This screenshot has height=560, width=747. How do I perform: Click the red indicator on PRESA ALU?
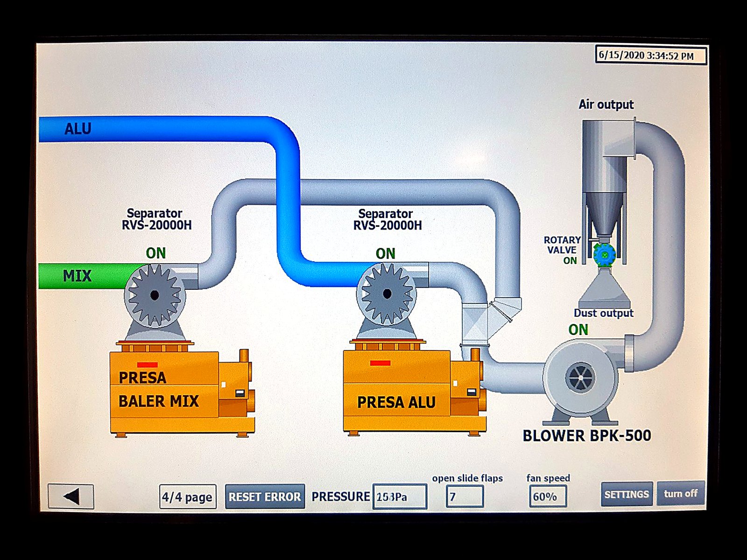[x=380, y=363]
